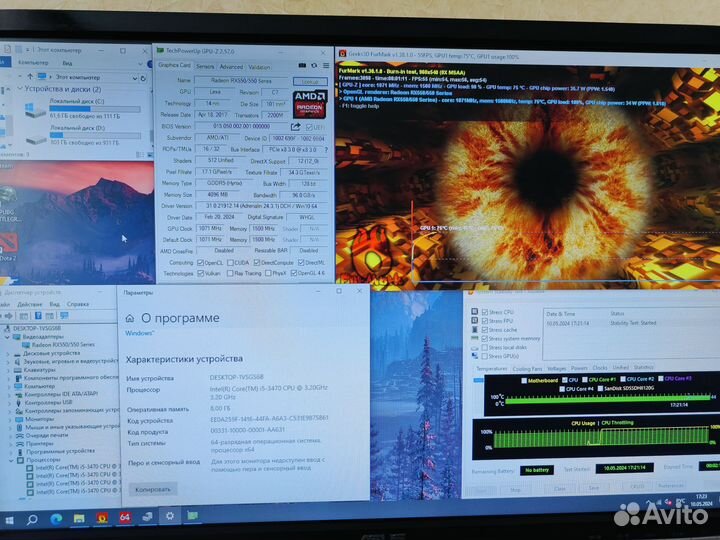Switch to the GPU-Z Validation tab

[x=259, y=67]
